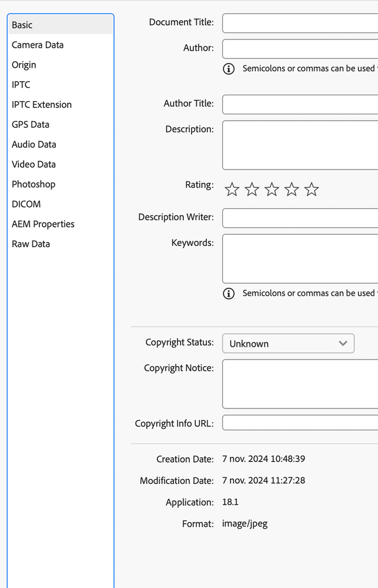Open the GPS Data section
The width and height of the screenshot is (378, 588).
coord(31,124)
